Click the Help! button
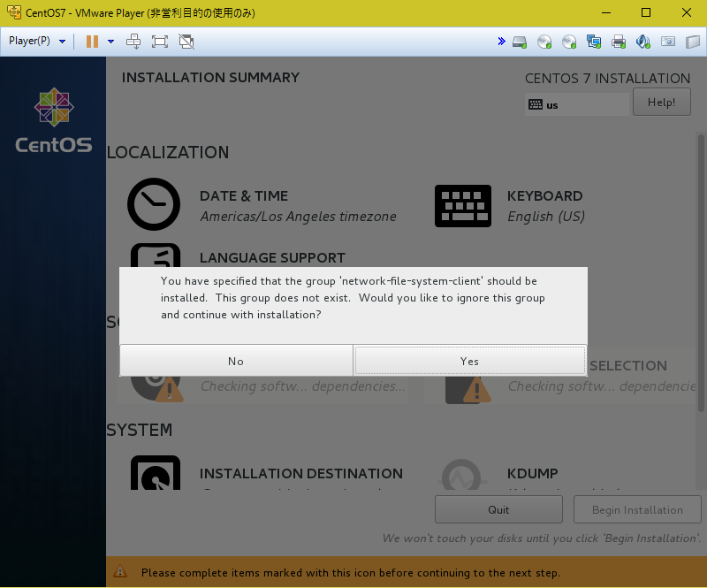The image size is (707, 588). [661, 102]
